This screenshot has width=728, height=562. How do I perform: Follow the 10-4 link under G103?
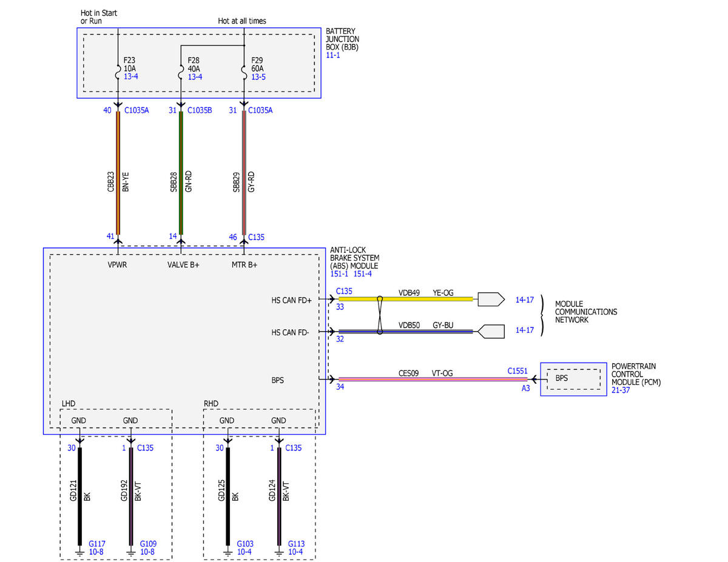244,552
